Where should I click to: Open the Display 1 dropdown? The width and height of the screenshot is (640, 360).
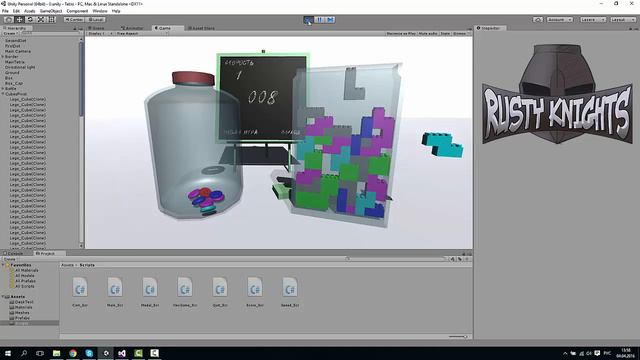100,33
